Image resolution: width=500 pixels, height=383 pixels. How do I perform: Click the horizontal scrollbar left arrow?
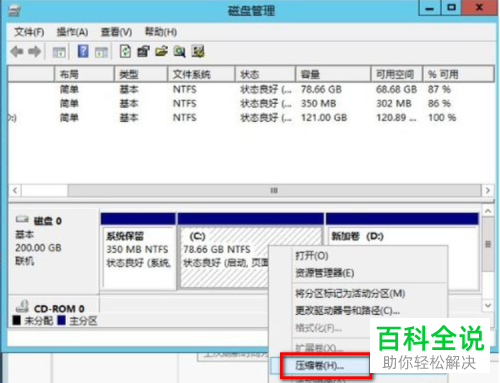[15, 190]
